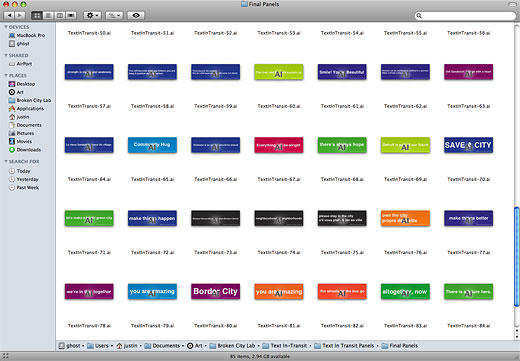Click the TextInTransit-50.ai file name

pos(89,33)
